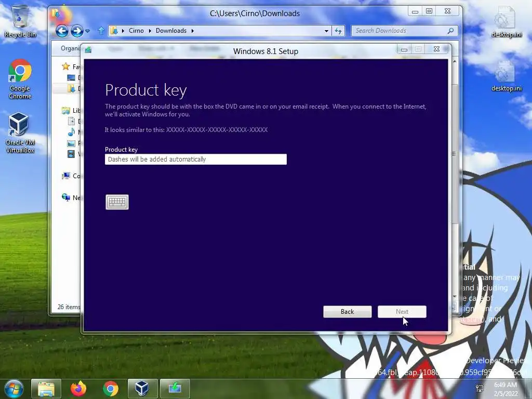Switch to VirtualBox in the taskbar

(142, 389)
